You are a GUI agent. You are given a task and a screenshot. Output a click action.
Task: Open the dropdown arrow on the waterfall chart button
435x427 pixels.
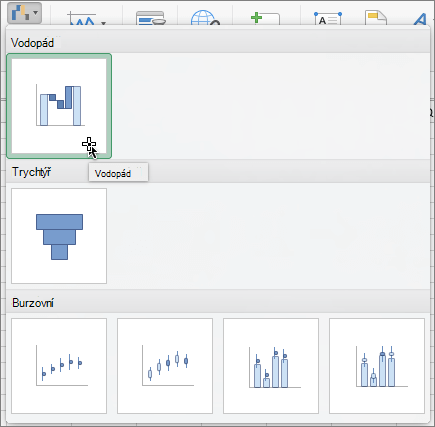[35, 13]
